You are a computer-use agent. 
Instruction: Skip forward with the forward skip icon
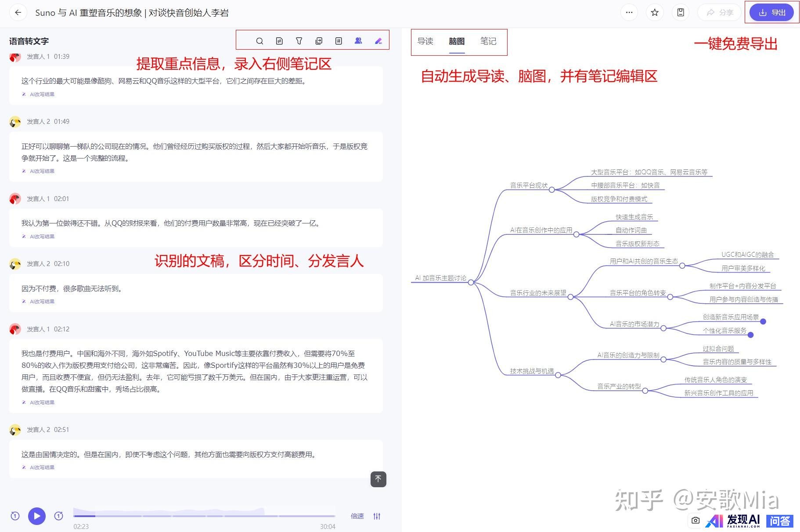point(59,516)
